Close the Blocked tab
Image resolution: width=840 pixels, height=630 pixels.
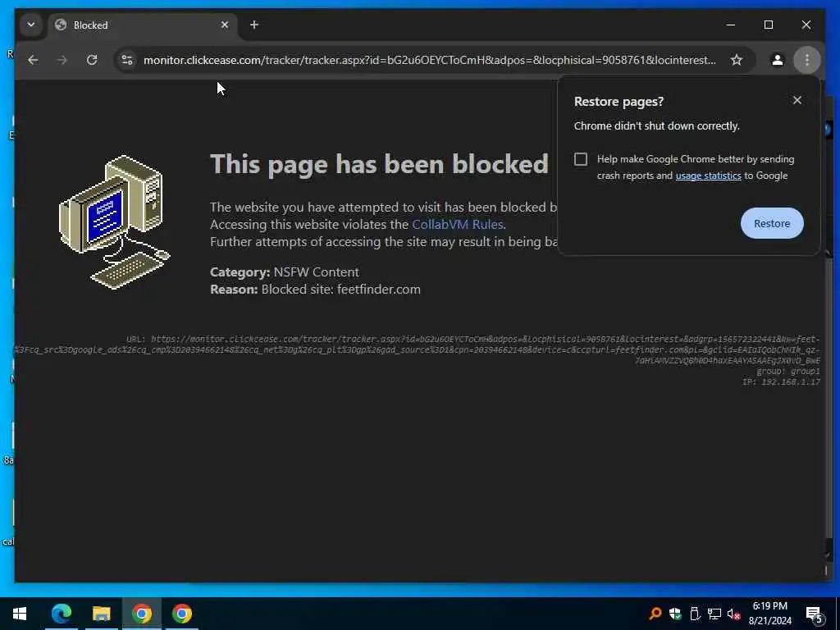pos(225,25)
